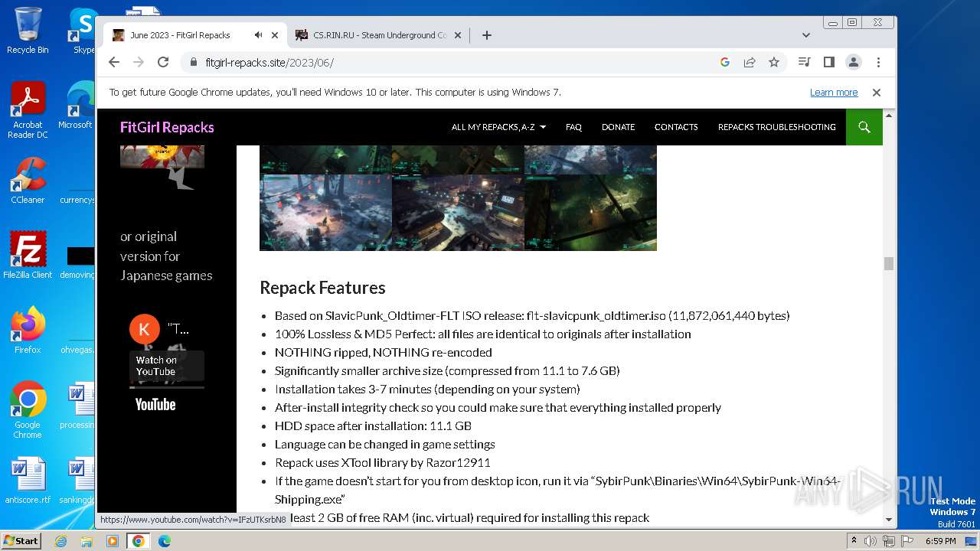The width and height of the screenshot is (980, 551).
Task: Click the scrollbar down arrow
Action: tap(889, 520)
